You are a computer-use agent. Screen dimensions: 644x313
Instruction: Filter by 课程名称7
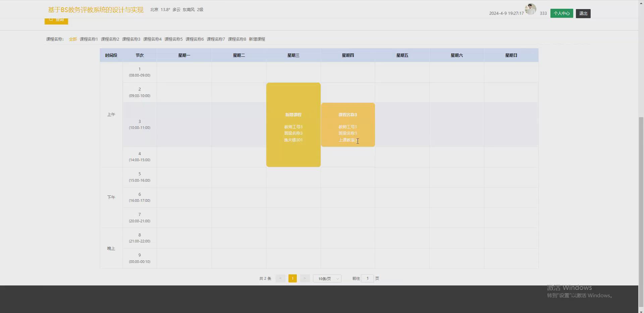(x=216, y=39)
